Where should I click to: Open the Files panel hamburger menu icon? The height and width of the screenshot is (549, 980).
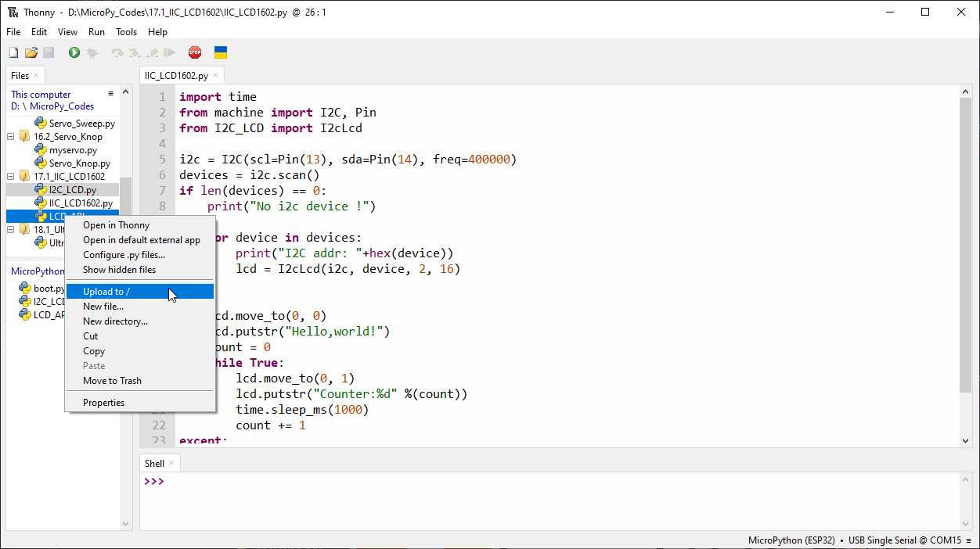click(x=111, y=94)
